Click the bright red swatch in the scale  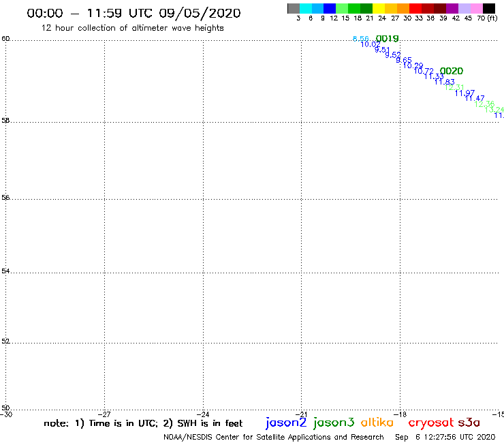tap(415, 8)
